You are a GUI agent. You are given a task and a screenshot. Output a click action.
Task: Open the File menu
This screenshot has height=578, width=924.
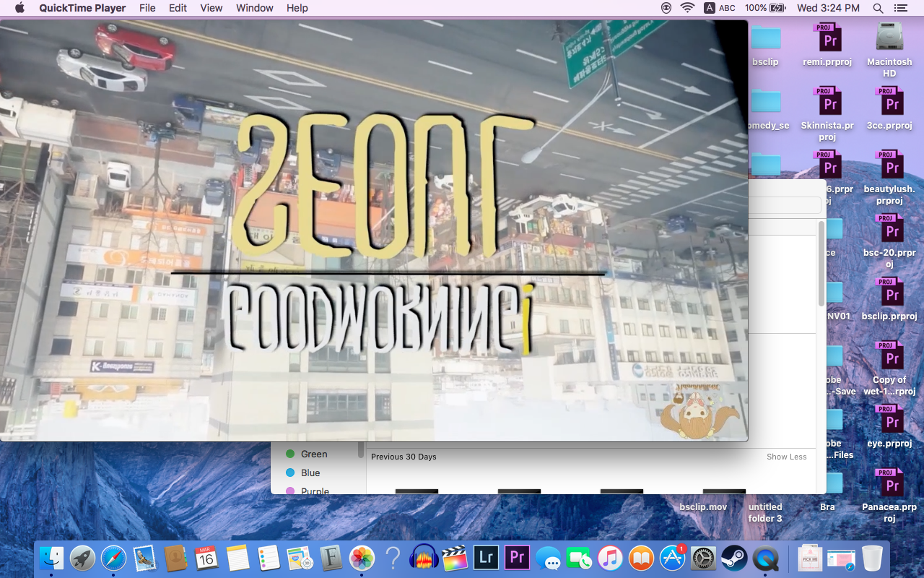(147, 8)
